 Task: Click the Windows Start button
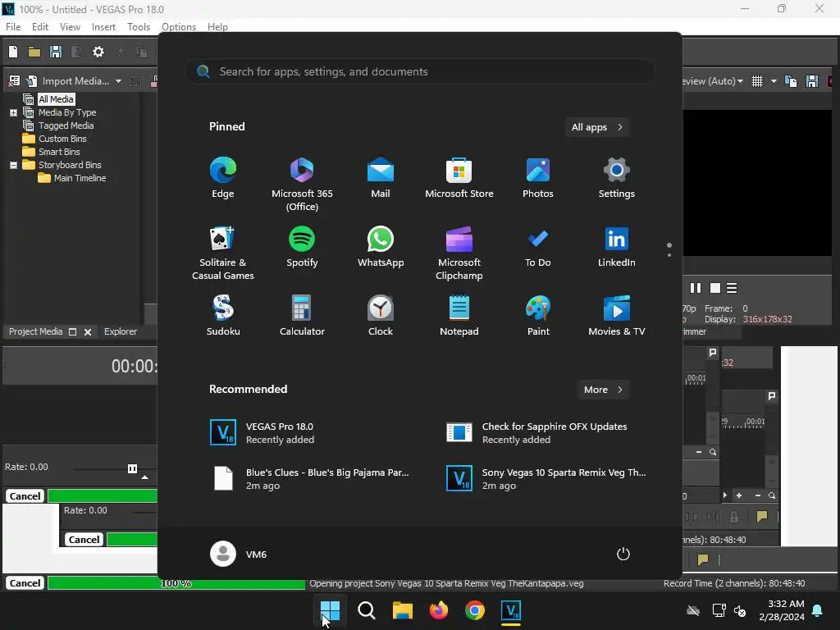pyautogui.click(x=330, y=610)
